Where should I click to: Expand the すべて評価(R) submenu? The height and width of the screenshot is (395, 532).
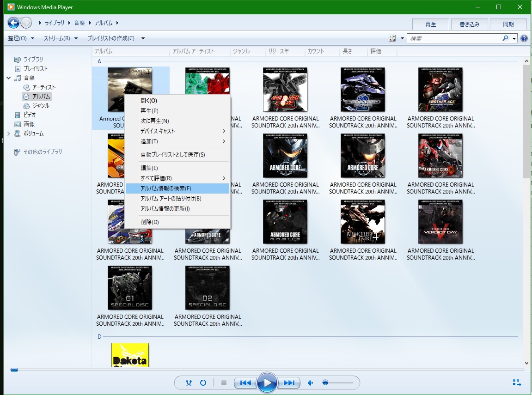point(178,178)
